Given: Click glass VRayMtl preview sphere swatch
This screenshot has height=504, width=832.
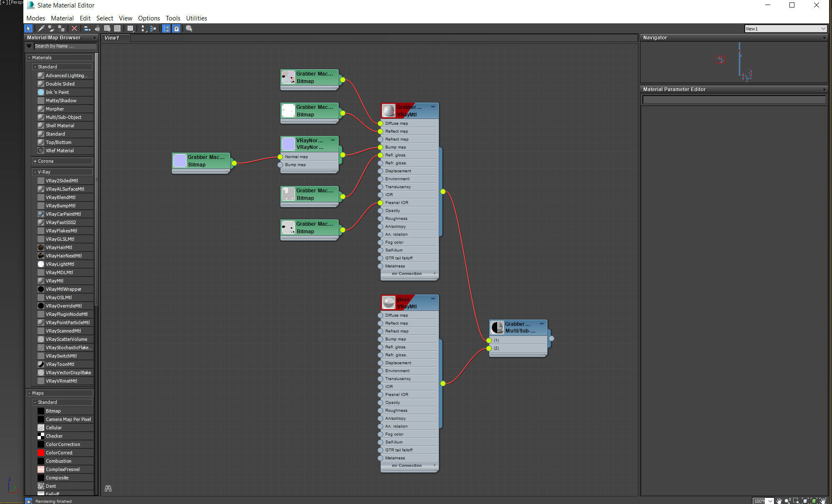Looking at the screenshot, I should pos(389,302).
